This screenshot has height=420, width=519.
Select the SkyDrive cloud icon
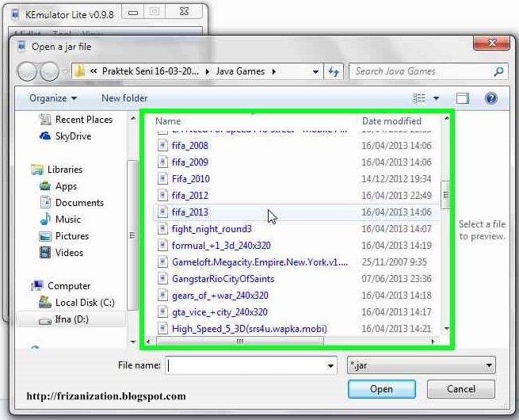tap(45, 136)
